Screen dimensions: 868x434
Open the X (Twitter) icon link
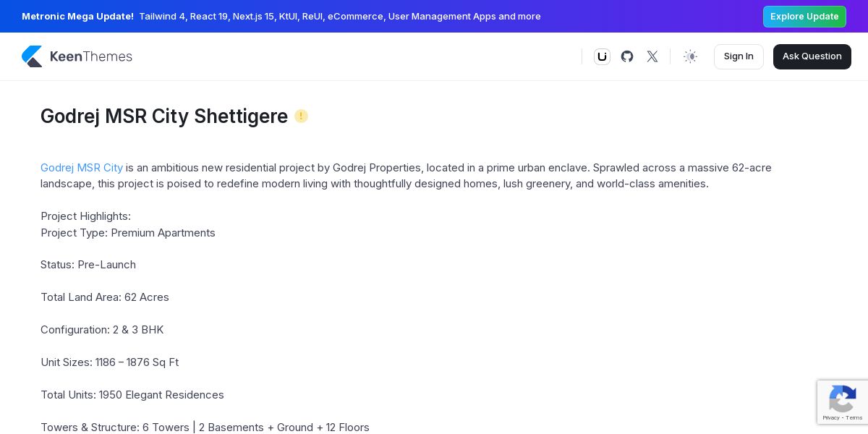coord(652,56)
